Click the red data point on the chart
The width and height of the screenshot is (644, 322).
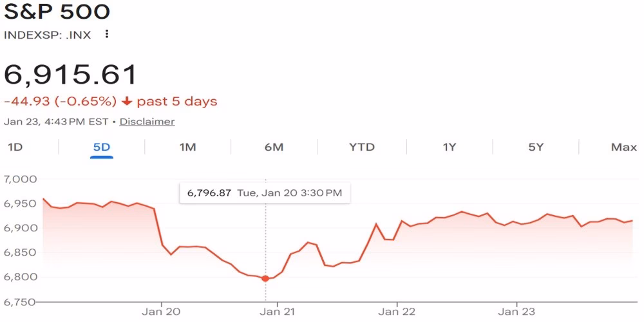(x=265, y=278)
